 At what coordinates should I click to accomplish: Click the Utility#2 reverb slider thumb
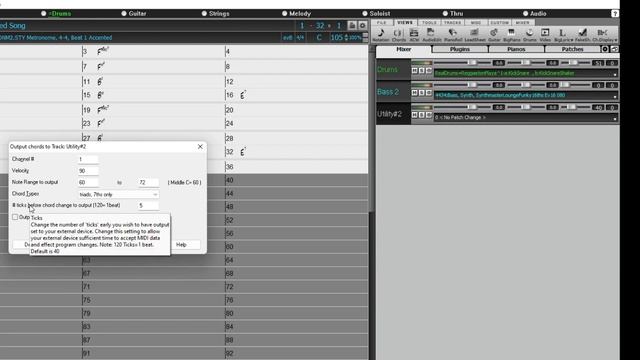click(x=572, y=107)
